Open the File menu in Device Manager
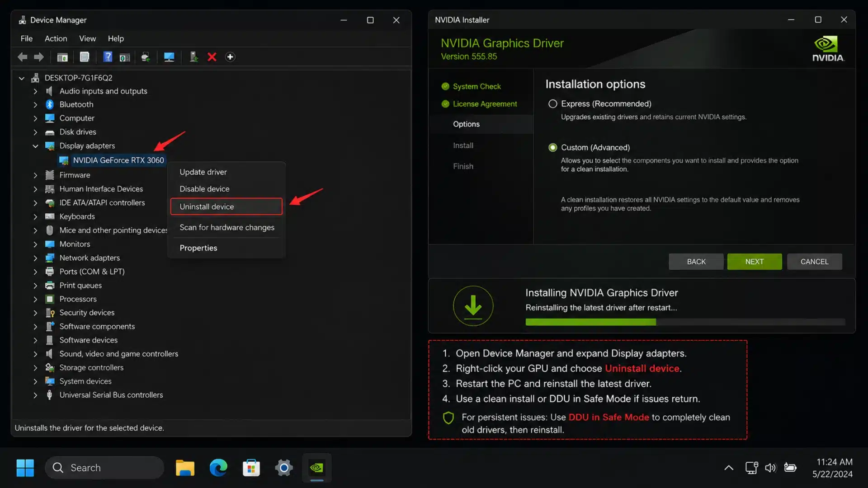868x488 pixels. point(27,39)
